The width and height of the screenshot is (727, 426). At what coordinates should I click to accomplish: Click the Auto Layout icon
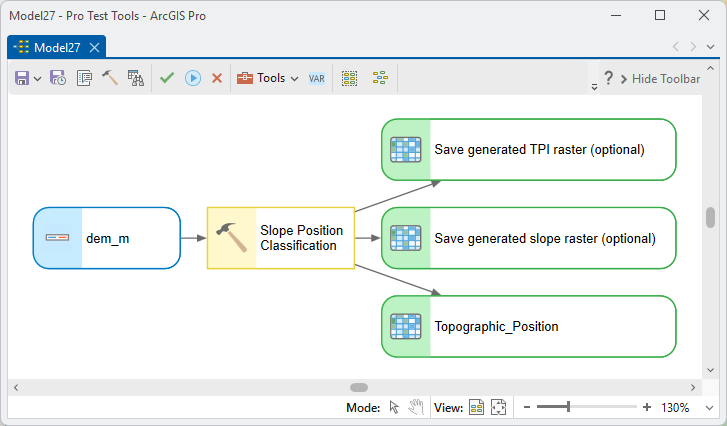[380, 78]
